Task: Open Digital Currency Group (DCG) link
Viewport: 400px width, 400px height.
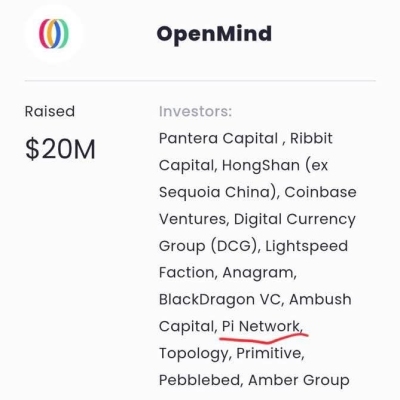Action: coord(295,219)
